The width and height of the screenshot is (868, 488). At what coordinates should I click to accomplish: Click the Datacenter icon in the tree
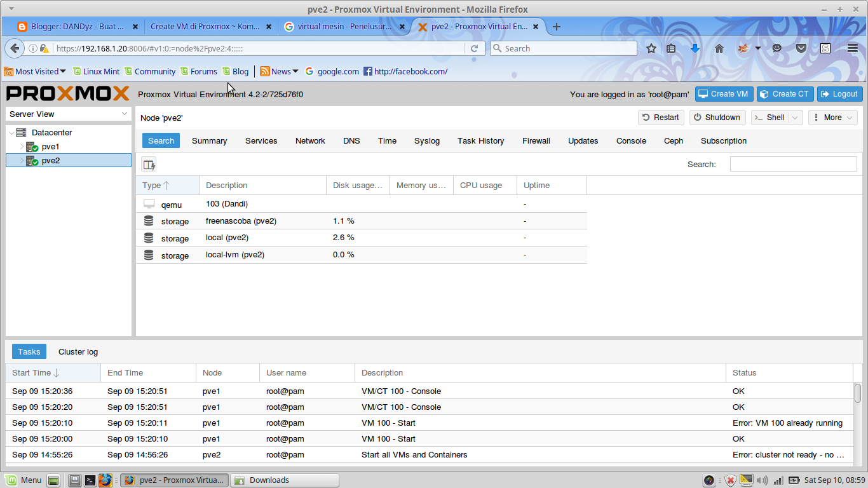(x=21, y=133)
